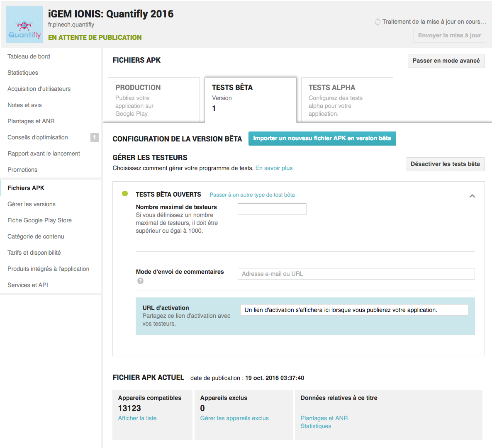Click EN ATTENTE DE PUBLICATION status text

tap(95, 38)
